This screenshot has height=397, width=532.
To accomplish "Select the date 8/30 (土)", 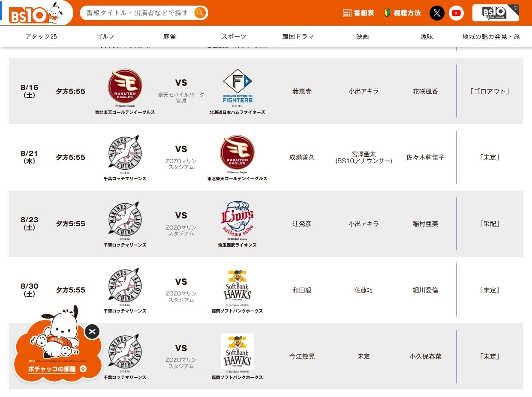I will tap(29, 290).
